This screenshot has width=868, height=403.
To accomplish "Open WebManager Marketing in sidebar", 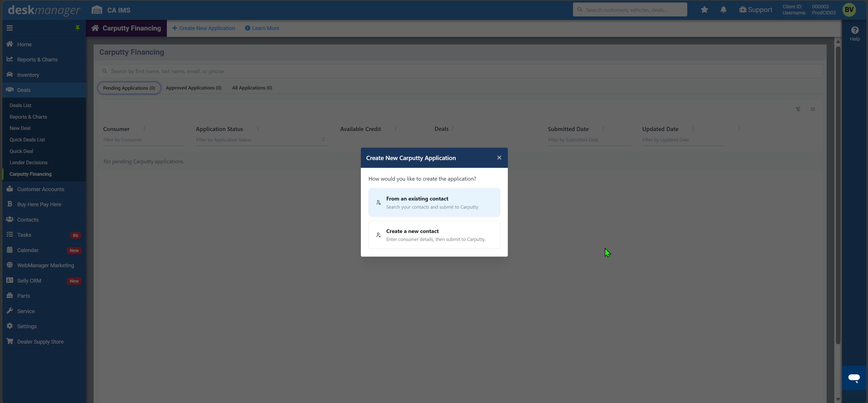I will (x=44, y=265).
